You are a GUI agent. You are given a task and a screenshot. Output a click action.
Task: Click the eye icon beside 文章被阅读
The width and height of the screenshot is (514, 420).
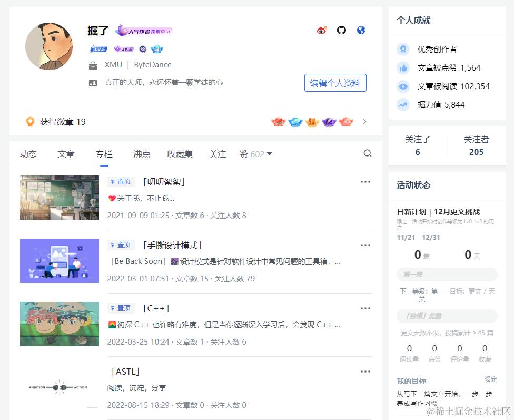click(x=403, y=86)
